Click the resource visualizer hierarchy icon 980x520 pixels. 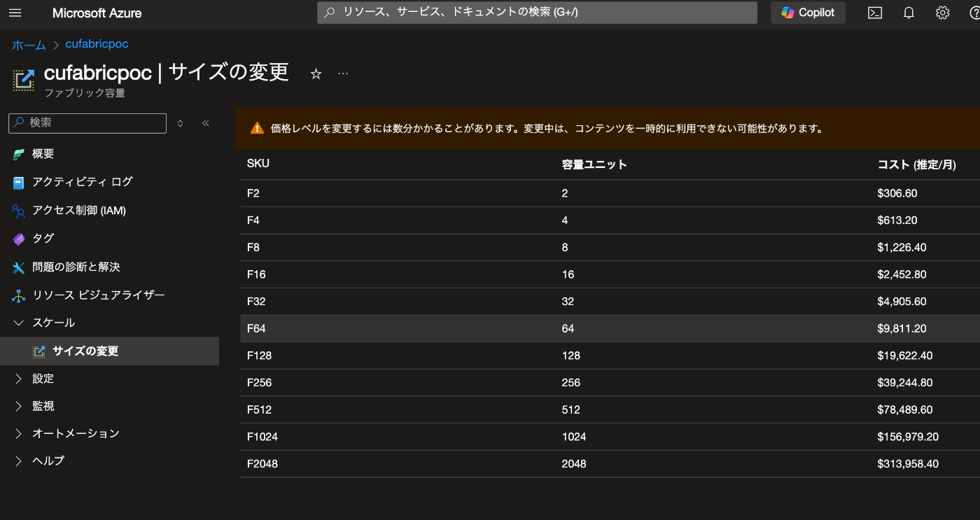19,296
